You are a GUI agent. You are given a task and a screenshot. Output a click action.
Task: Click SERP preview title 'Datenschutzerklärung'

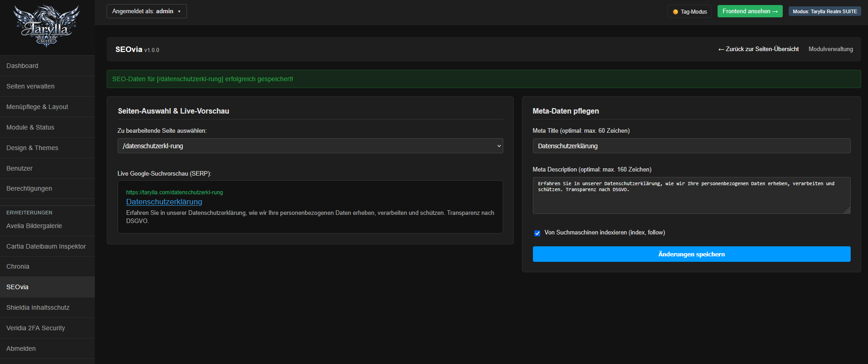tap(164, 202)
